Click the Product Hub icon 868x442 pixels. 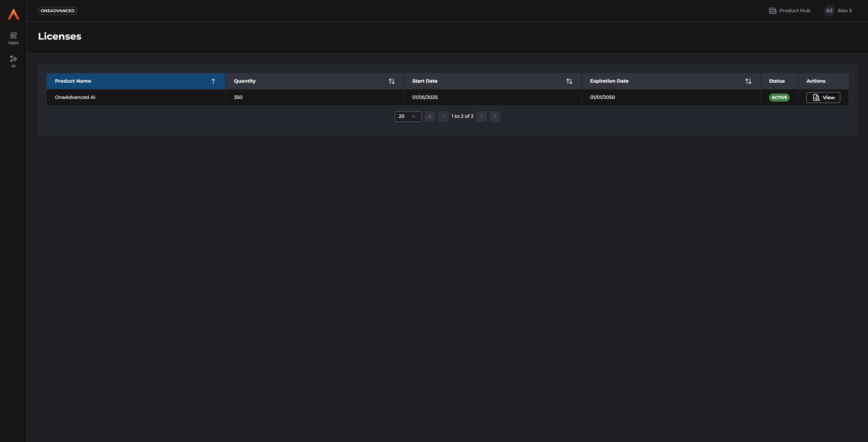772,11
